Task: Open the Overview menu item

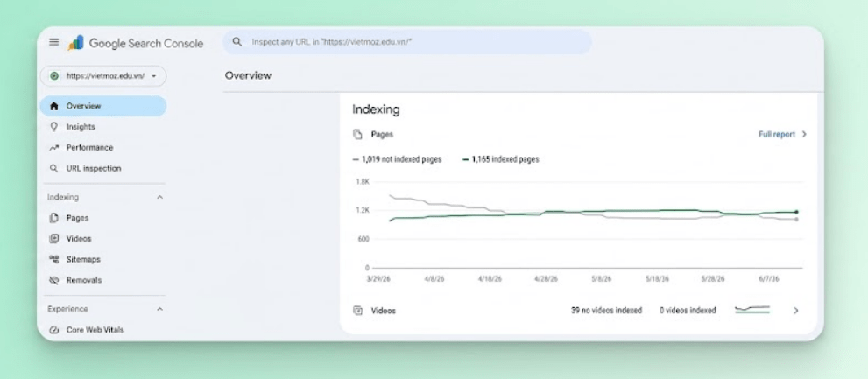Action: click(x=103, y=106)
